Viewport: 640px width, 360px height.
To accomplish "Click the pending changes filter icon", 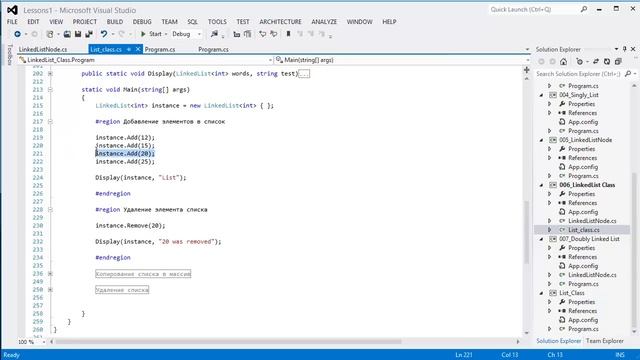I will pyautogui.click(x=580, y=62).
